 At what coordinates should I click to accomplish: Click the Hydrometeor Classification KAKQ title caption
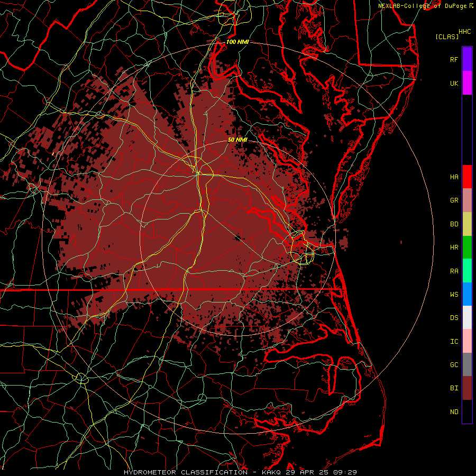click(x=241, y=472)
